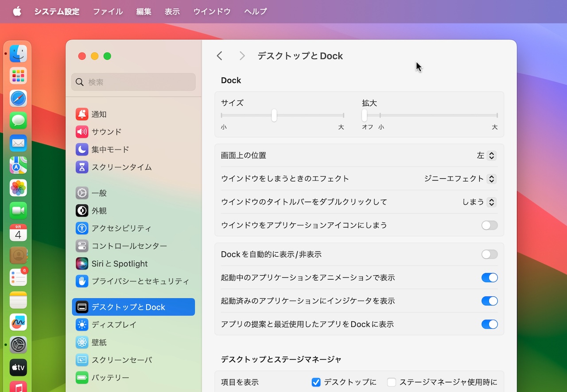The height and width of the screenshot is (392, 567).
Task: Click the 検索 search field
Action: 133,82
